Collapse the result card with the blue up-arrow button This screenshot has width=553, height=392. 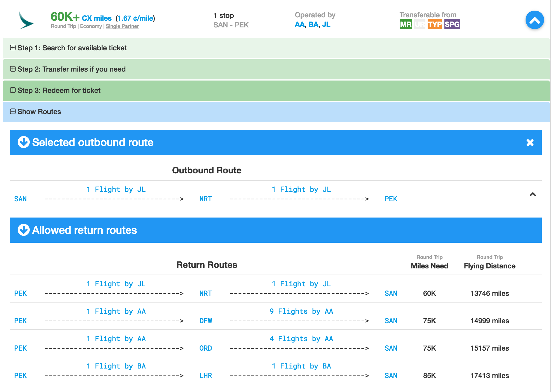[x=535, y=20]
